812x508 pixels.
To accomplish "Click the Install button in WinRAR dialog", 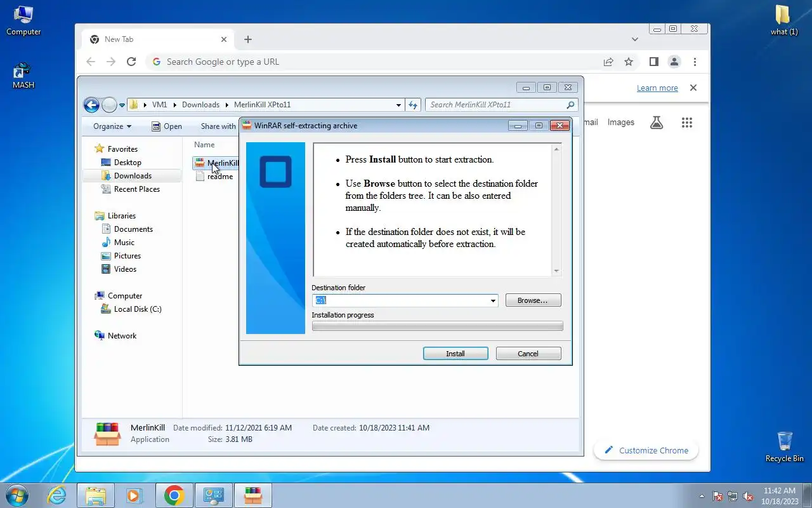I will click(x=455, y=354).
